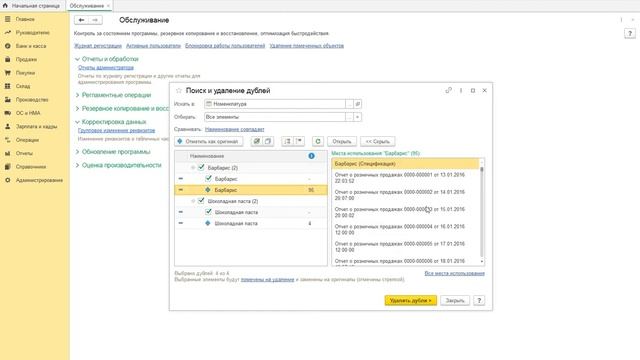640x360 pixels.
Task: Open the Главное section icon in sidebar
Action: click(x=7, y=19)
